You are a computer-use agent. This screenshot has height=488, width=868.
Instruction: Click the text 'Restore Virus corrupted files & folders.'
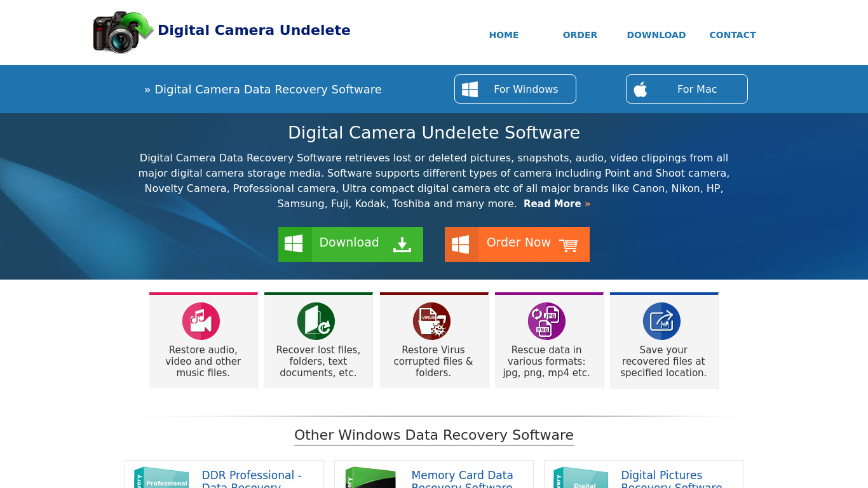point(433,362)
